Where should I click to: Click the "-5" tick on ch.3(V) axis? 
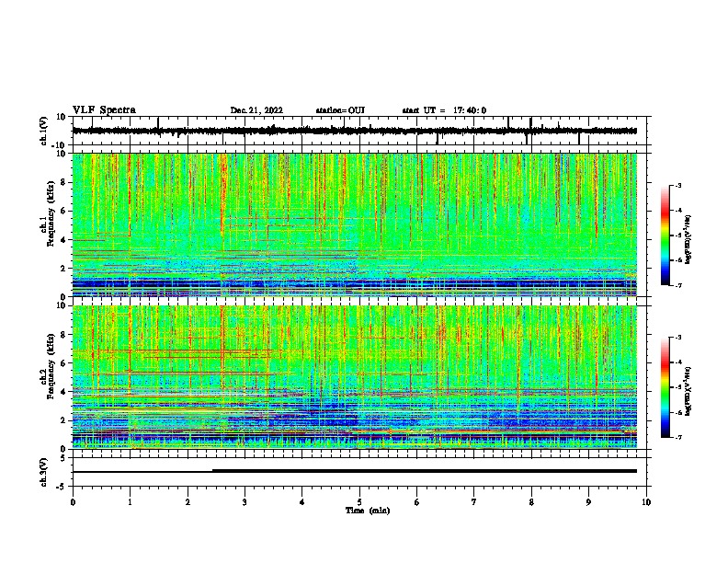(62, 487)
